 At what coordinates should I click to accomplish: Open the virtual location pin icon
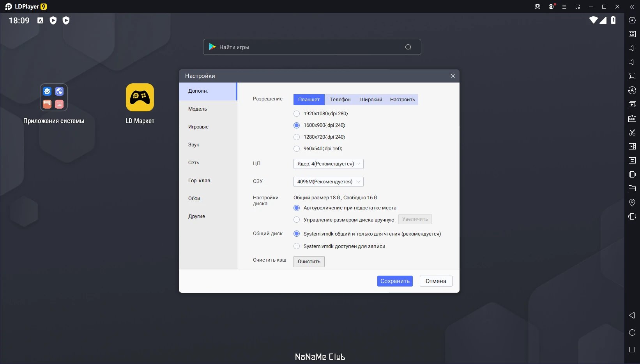pyautogui.click(x=632, y=202)
